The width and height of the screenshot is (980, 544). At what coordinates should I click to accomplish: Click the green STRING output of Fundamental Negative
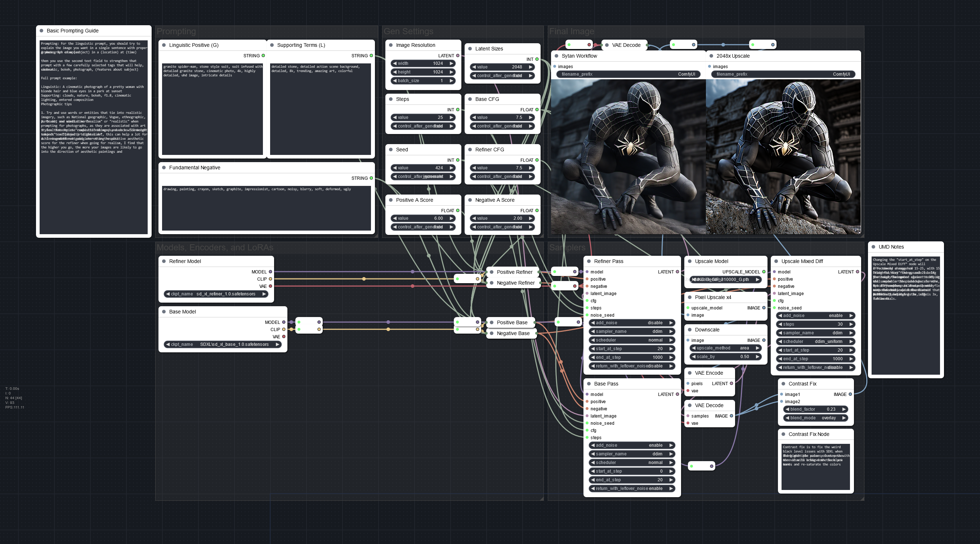371,178
